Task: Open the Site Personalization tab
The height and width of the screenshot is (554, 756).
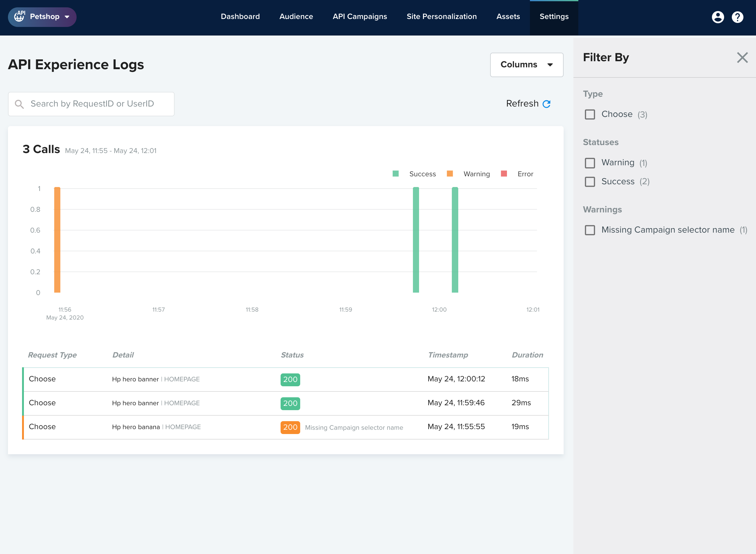Action: tap(442, 17)
